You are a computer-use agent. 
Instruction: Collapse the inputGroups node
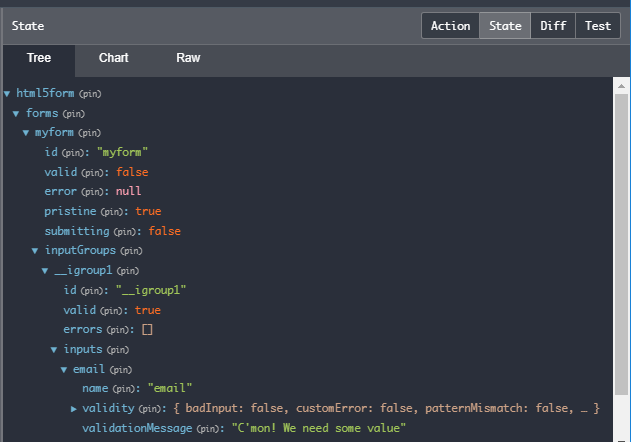[35, 250]
